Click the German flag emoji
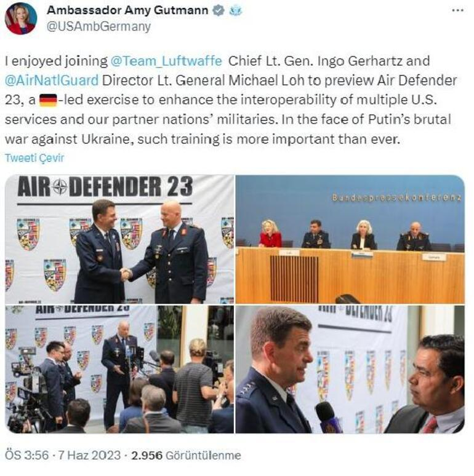Image resolution: width=474 pixels, height=476 pixels. pyautogui.click(x=48, y=100)
